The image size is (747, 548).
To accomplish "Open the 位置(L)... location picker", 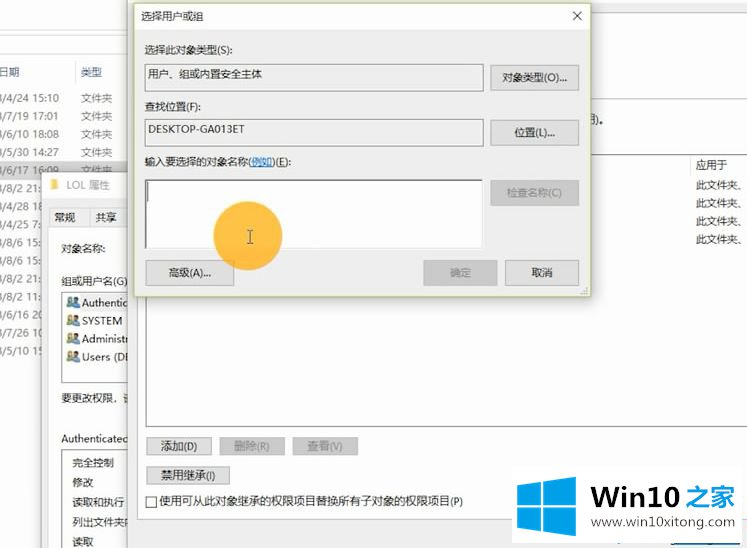I will click(535, 132).
